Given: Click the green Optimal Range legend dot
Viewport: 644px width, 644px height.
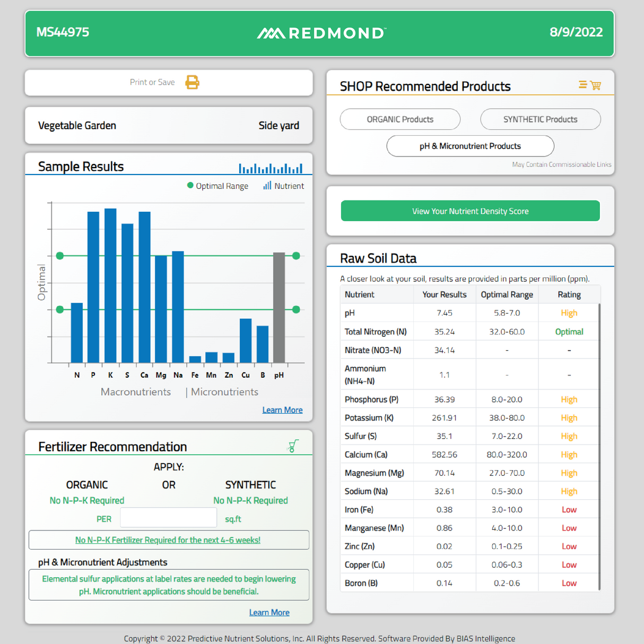Looking at the screenshot, I should click(x=190, y=186).
